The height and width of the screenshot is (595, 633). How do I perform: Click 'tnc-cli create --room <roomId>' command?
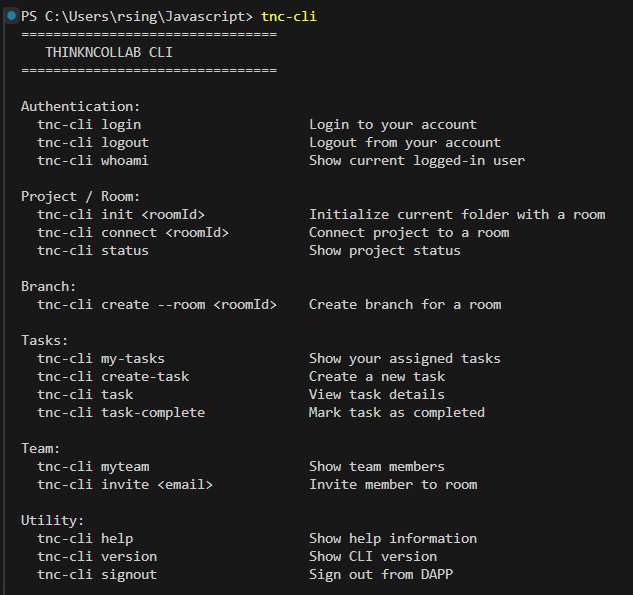point(157,305)
